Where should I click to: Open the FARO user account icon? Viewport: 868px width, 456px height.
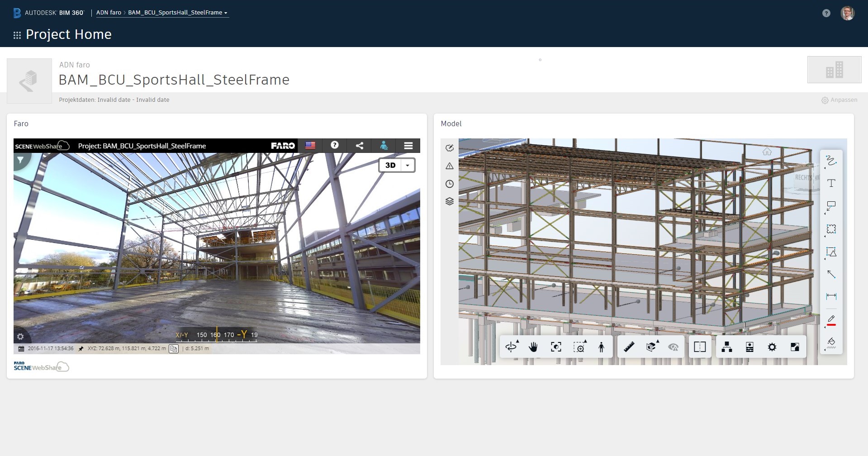(x=384, y=146)
